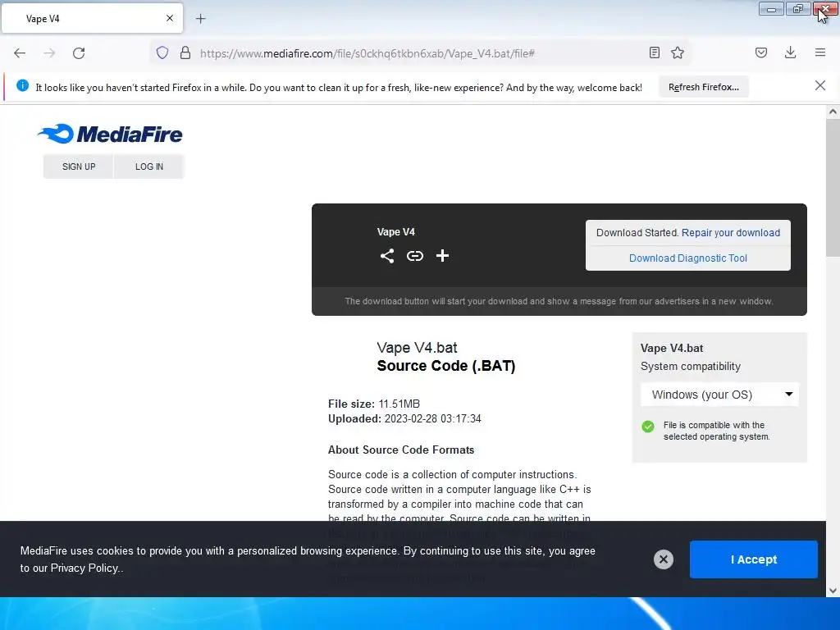
Task: Click 'About Source Code Formats' heading
Action: point(400,450)
